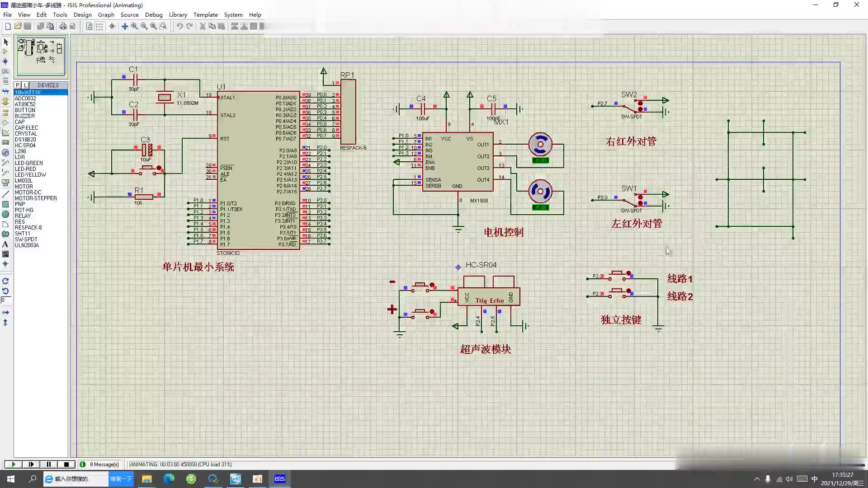This screenshot has height=488, width=868.
Task: Select the Generator mode tool
Action: [5, 153]
